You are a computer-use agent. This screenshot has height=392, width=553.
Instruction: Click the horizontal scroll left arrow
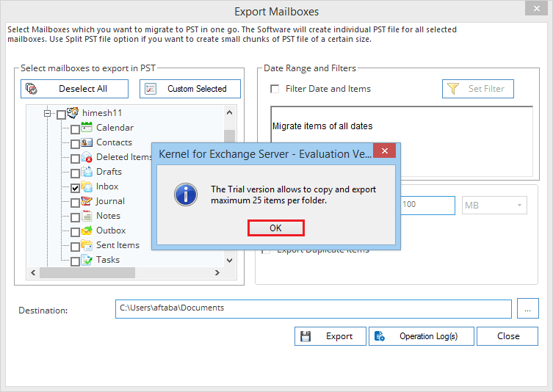pyautogui.click(x=33, y=272)
